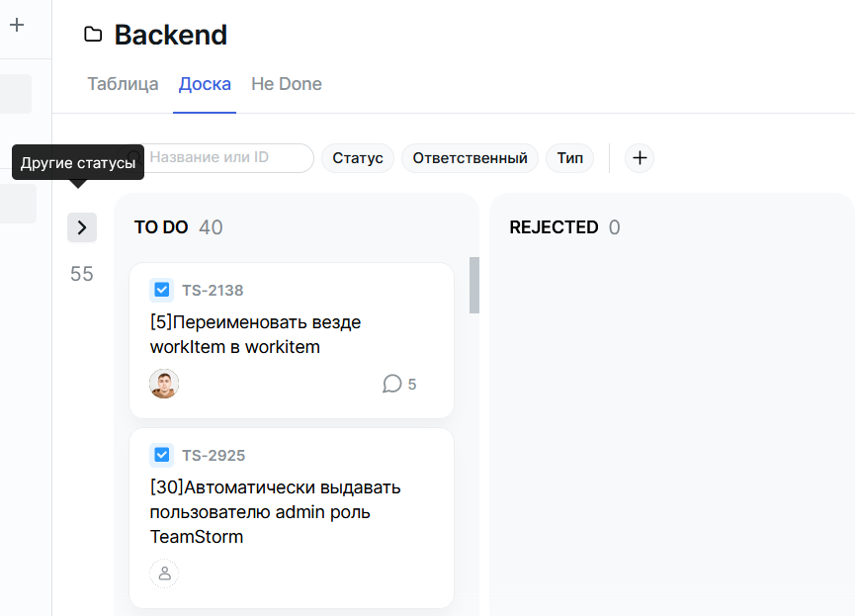Viewport: 855px width, 616px height.
Task: Open comments on task TS-2138
Action: 398,384
